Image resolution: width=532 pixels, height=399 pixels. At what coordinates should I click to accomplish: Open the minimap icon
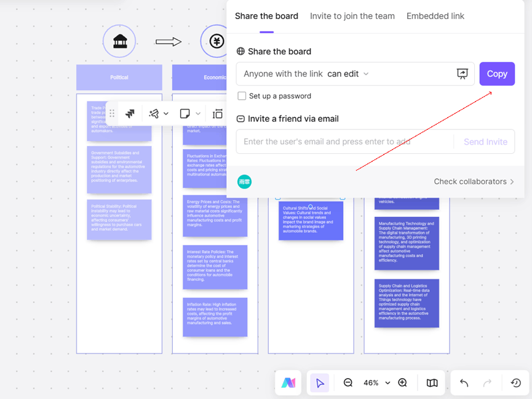432,382
